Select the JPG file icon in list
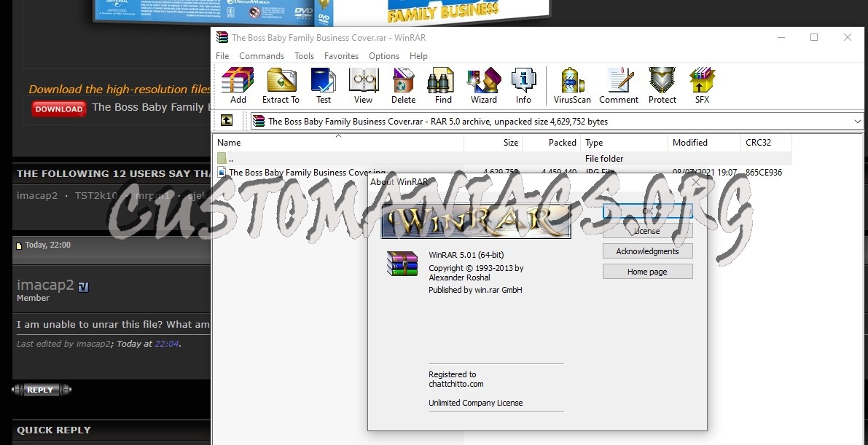This screenshot has height=445, width=868. pos(222,172)
